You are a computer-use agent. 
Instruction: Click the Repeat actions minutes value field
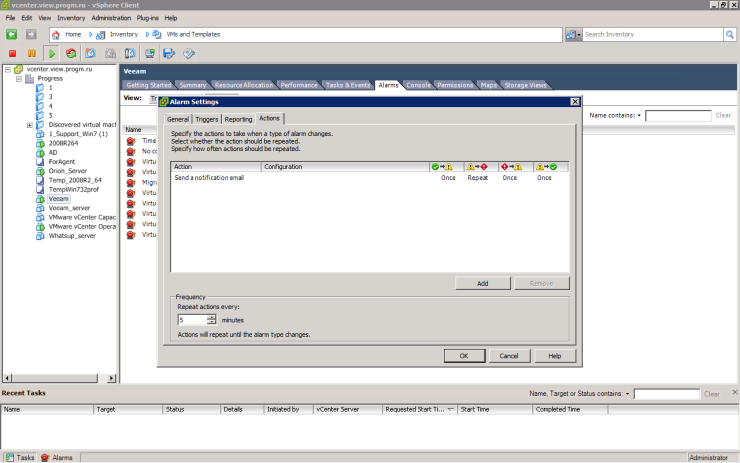pos(193,320)
